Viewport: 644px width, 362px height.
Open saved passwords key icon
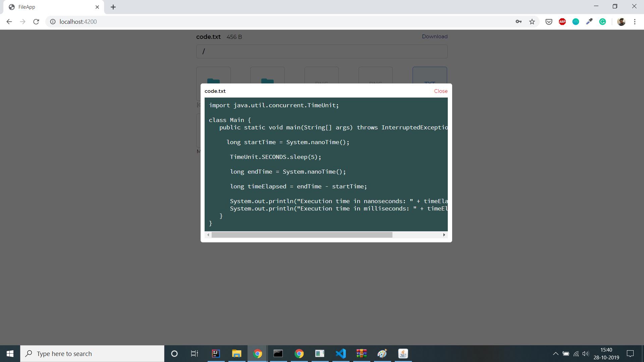click(x=519, y=22)
